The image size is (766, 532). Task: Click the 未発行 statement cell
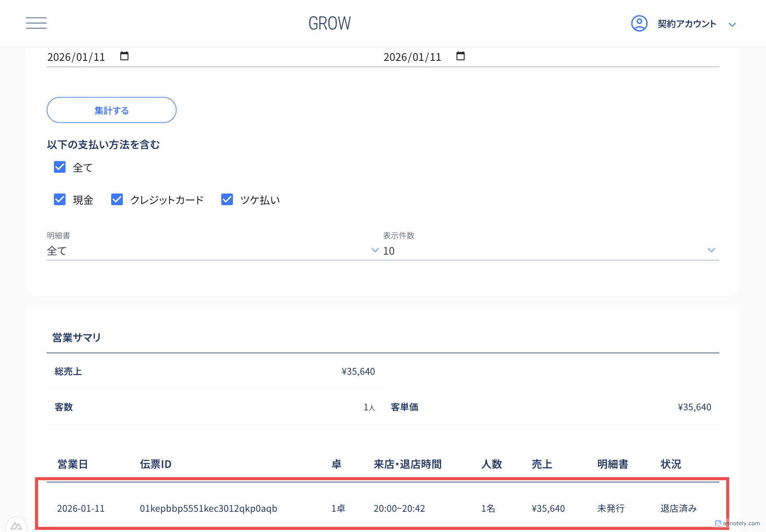(611, 508)
